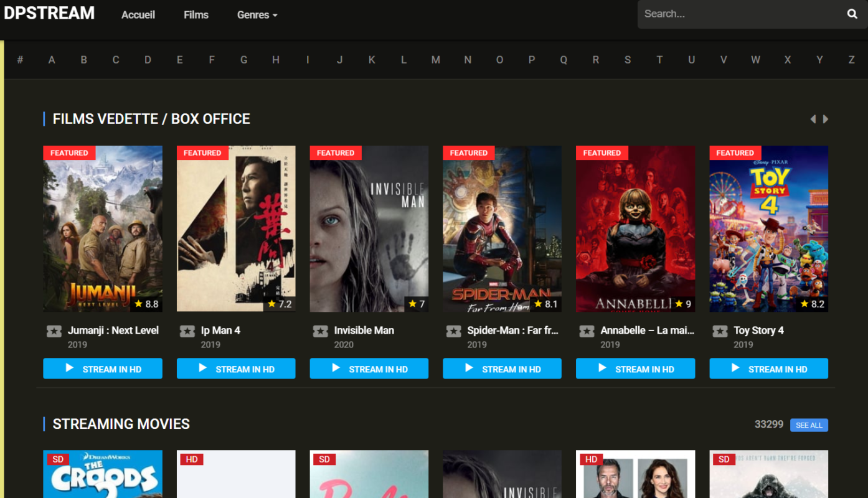Click favorite star icon beside Annabelle – La mai...
The height and width of the screenshot is (498, 868).
587,331
